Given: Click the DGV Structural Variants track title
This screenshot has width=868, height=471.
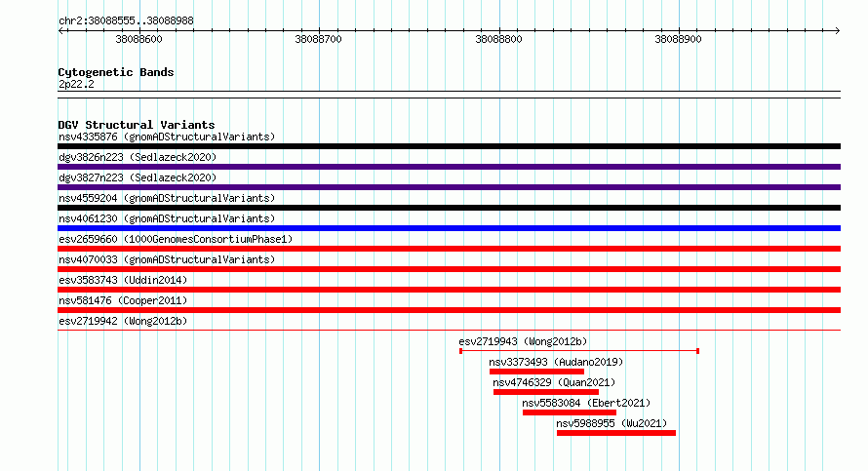Looking at the screenshot, I should tap(137, 125).
